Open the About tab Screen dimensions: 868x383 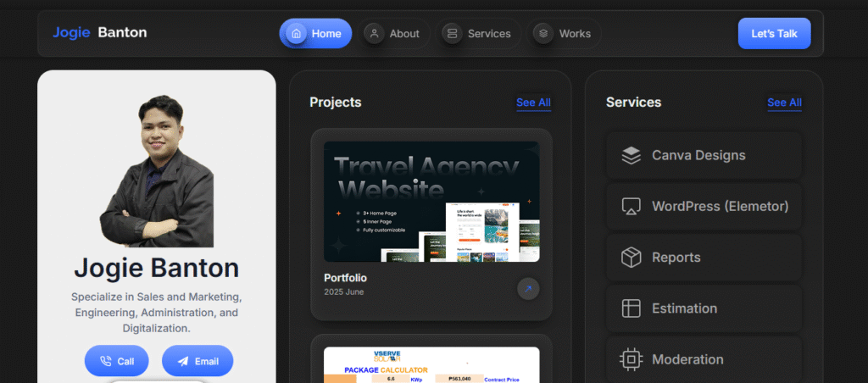403,34
